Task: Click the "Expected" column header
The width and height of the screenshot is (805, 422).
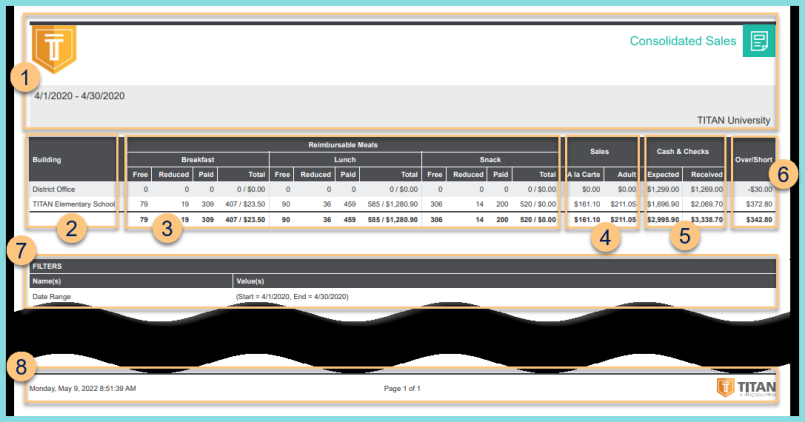Action: (x=663, y=175)
